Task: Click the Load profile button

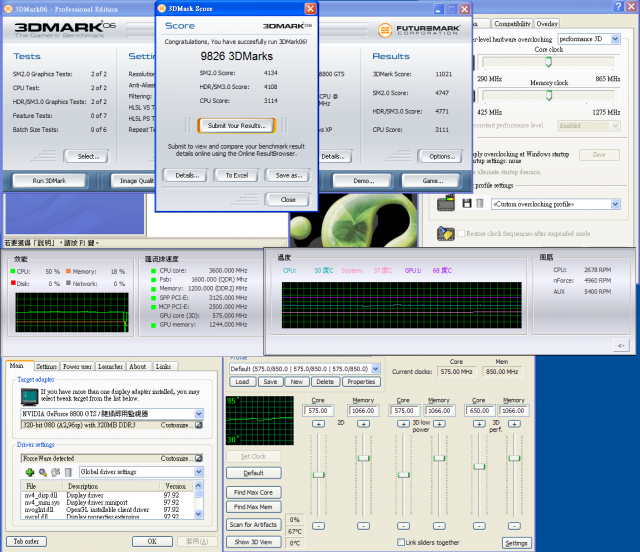Action: [x=242, y=382]
